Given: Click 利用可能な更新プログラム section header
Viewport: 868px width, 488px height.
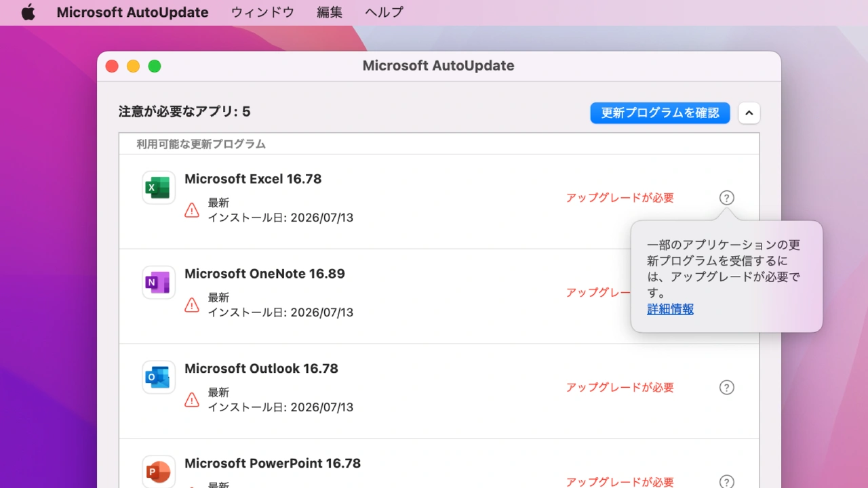Looking at the screenshot, I should [201, 144].
